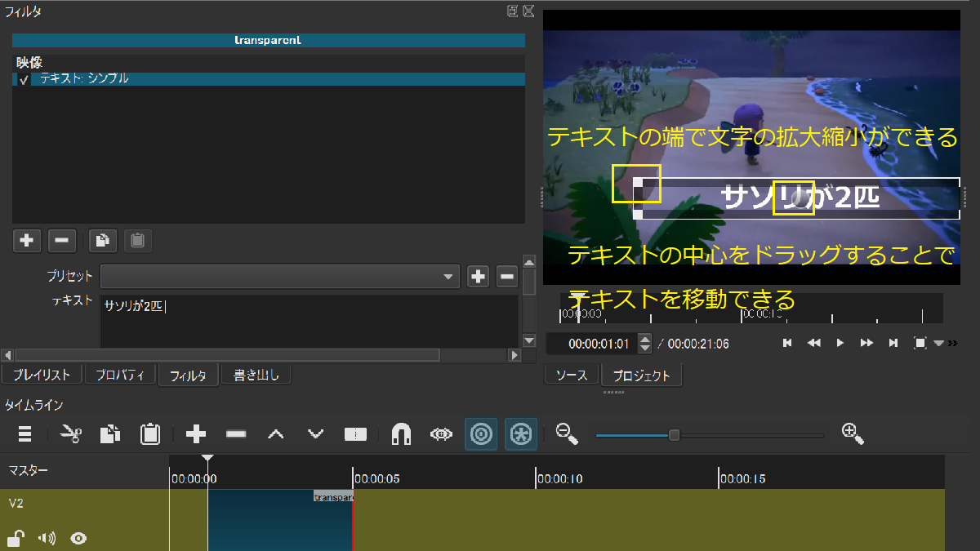Adjust the timeline zoom slider
980x551 pixels.
pos(674,434)
